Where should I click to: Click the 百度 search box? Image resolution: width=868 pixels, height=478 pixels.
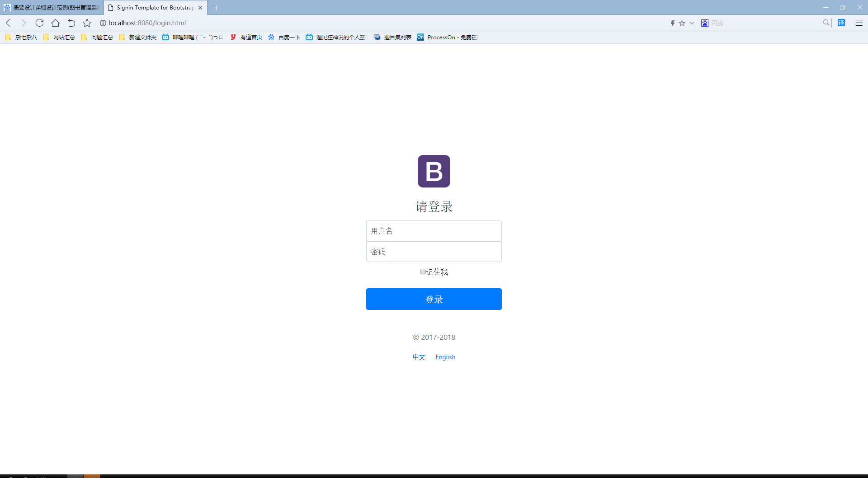(764, 23)
